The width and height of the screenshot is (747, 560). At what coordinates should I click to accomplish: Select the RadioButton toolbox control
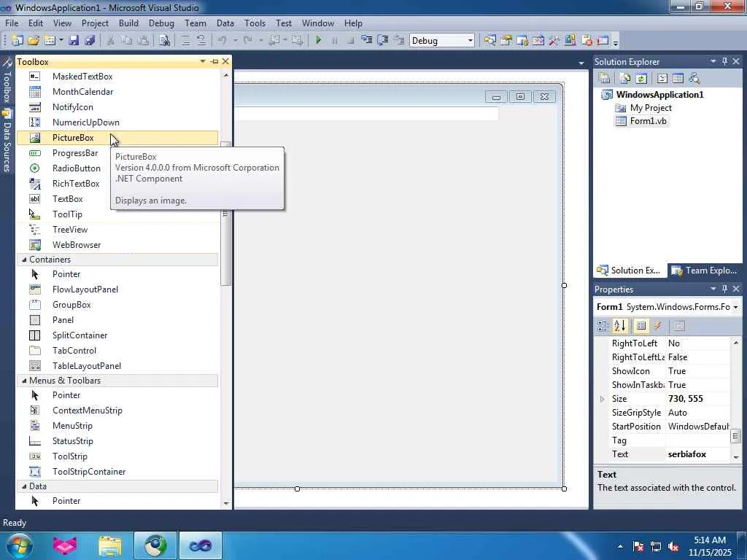(63, 168)
